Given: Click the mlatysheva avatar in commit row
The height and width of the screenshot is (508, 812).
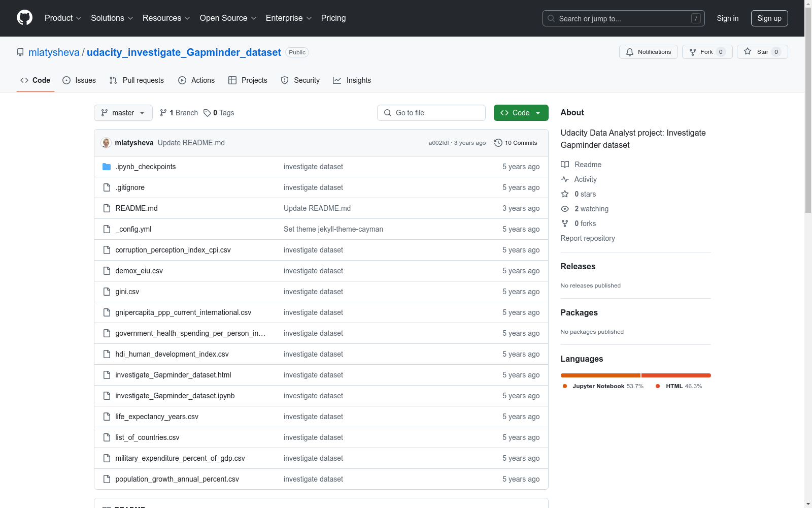Looking at the screenshot, I should 106,143.
